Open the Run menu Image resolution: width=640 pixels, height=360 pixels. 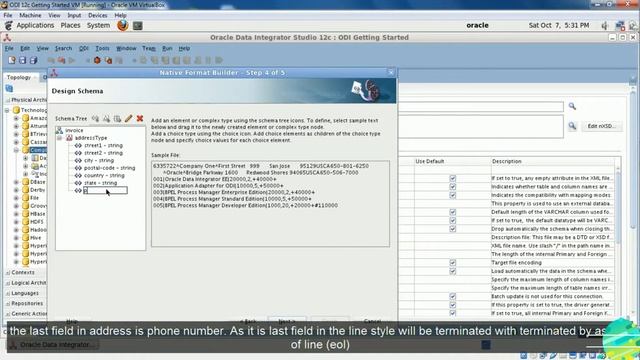tap(167, 48)
